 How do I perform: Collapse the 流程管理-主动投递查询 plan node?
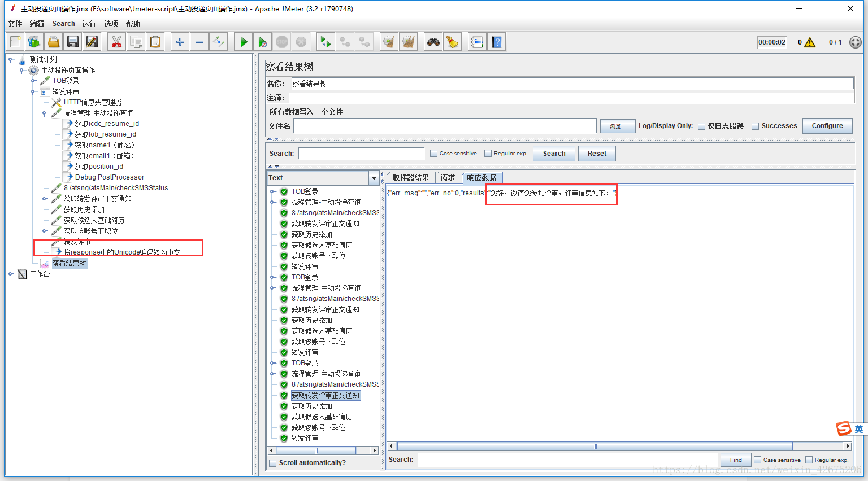[44, 113]
